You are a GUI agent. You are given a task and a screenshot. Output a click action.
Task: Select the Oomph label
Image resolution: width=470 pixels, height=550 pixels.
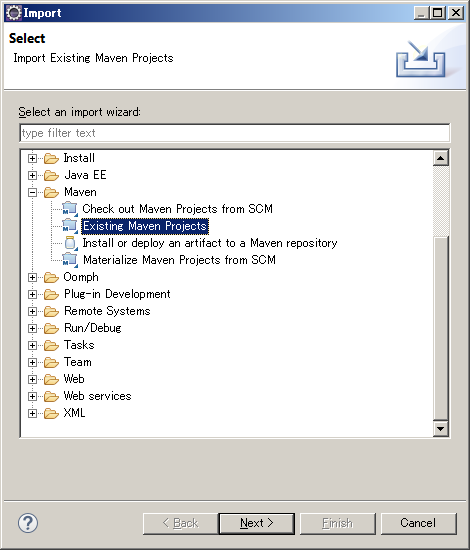coord(81,277)
